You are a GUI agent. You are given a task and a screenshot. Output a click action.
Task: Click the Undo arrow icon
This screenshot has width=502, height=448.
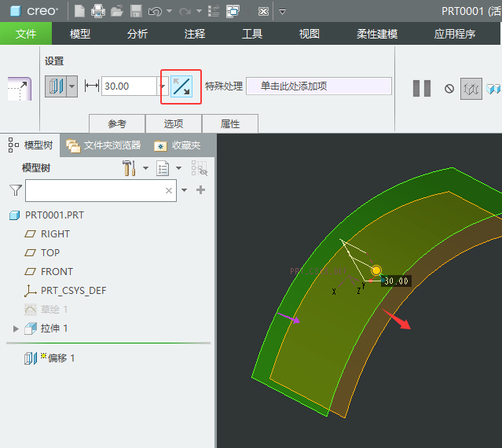[156, 12]
